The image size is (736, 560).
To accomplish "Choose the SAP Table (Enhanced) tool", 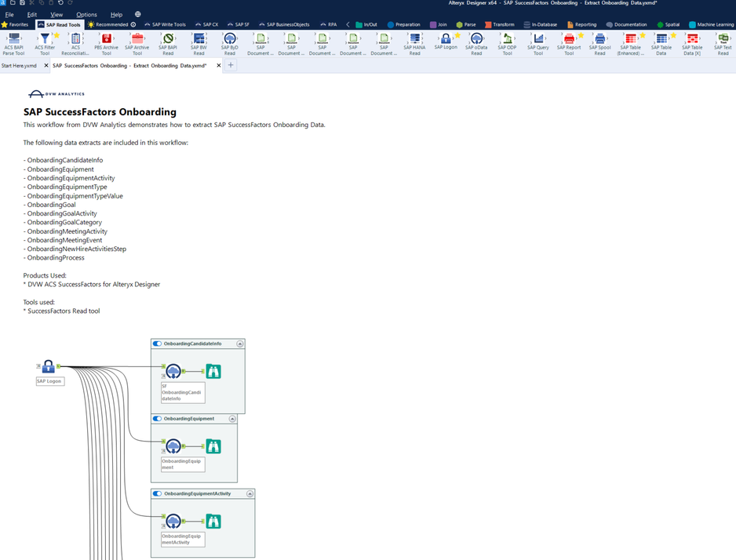I will click(x=631, y=38).
